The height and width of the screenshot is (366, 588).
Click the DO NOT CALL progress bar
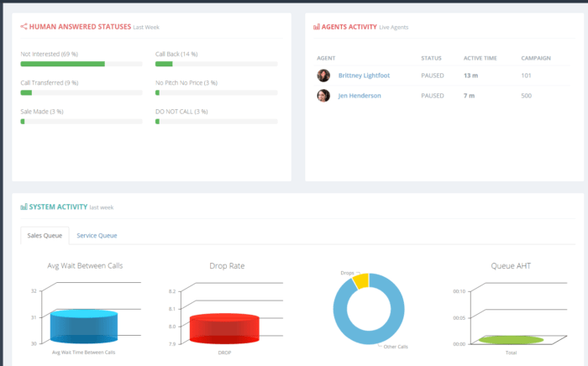(x=217, y=122)
